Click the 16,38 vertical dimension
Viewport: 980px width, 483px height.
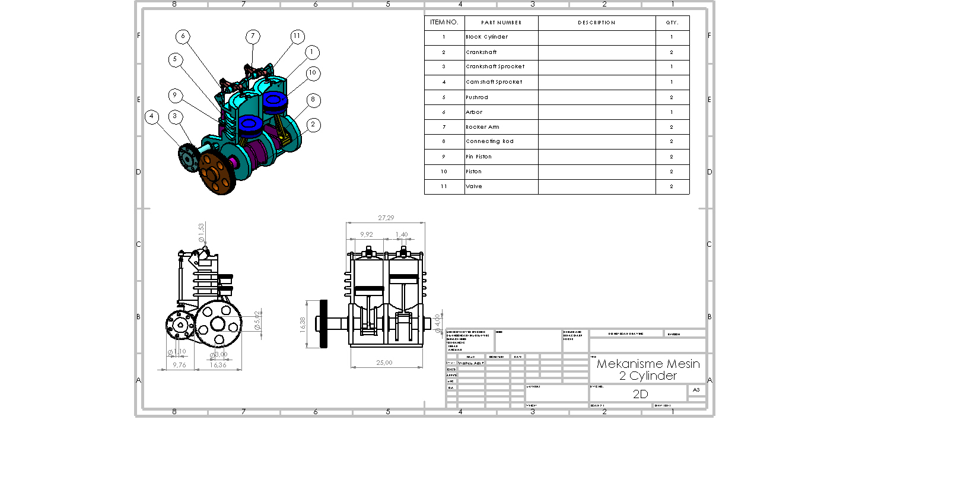point(303,324)
